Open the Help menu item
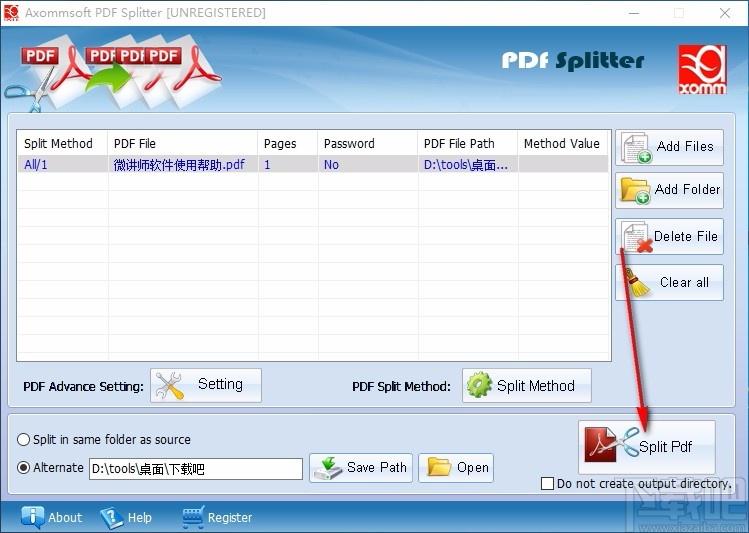Viewport: 749px width, 533px height. tap(126, 518)
